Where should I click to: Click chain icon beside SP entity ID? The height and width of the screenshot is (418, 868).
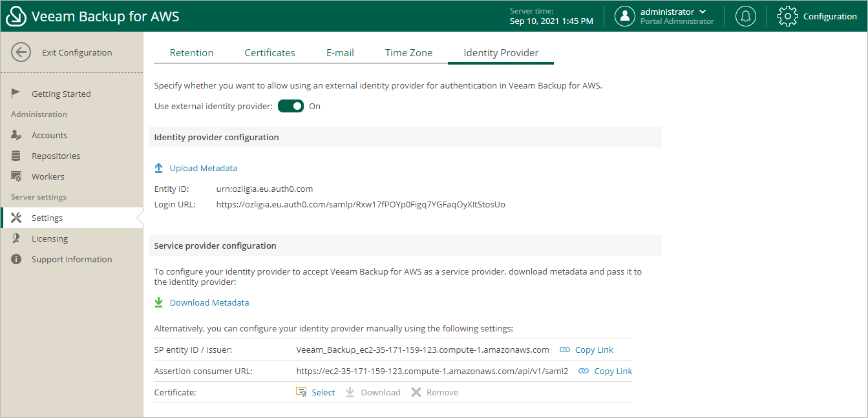pos(565,350)
